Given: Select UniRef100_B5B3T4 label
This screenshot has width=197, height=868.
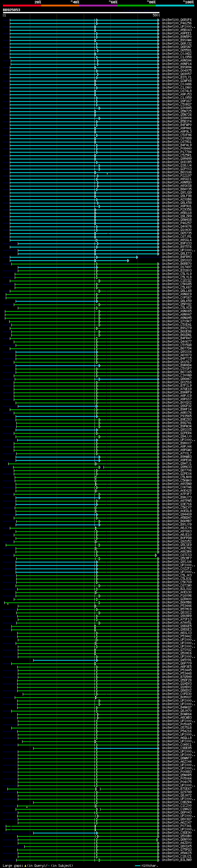Looking at the screenshot, I should (x=176, y=122).
